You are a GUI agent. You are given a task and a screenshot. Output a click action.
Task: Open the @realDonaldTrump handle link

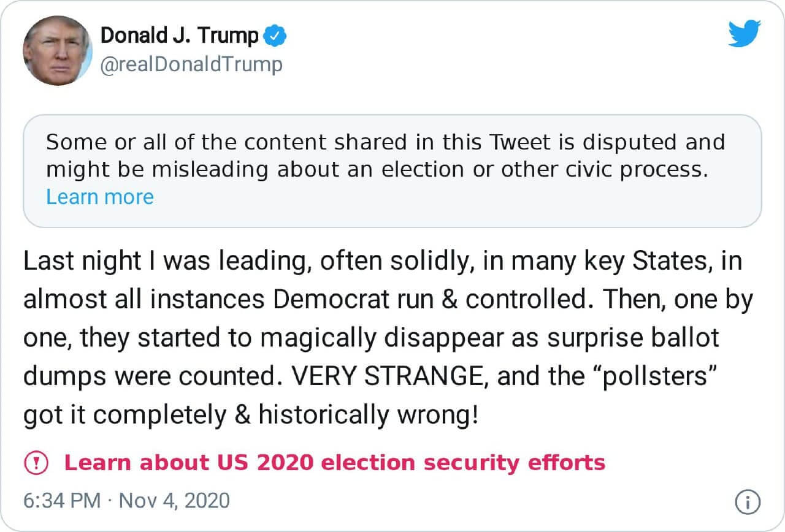point(191,64)
